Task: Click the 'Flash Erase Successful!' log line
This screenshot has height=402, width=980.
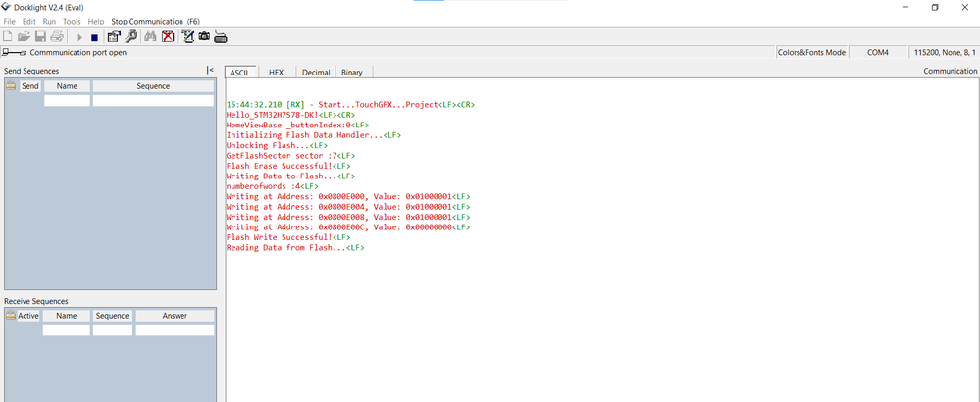Action: [288, 166]
